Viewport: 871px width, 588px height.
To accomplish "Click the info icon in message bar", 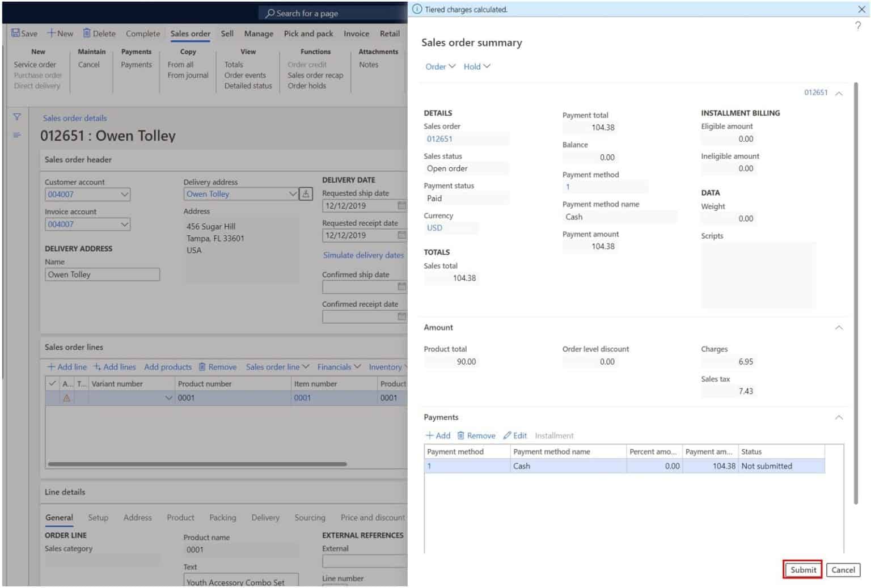I will (417, 9).
